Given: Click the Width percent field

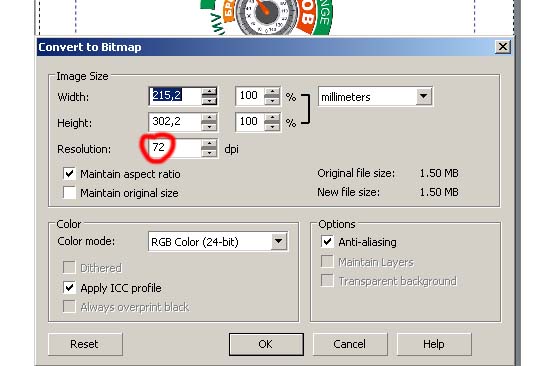Looking at the screenshot, I should coord(250,96).
